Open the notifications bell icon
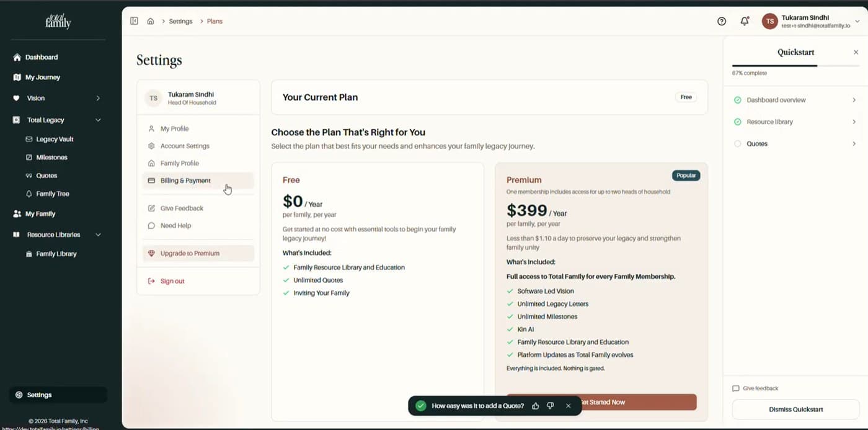This screenshot has height=430, width=868. click(x=745, y=21)
